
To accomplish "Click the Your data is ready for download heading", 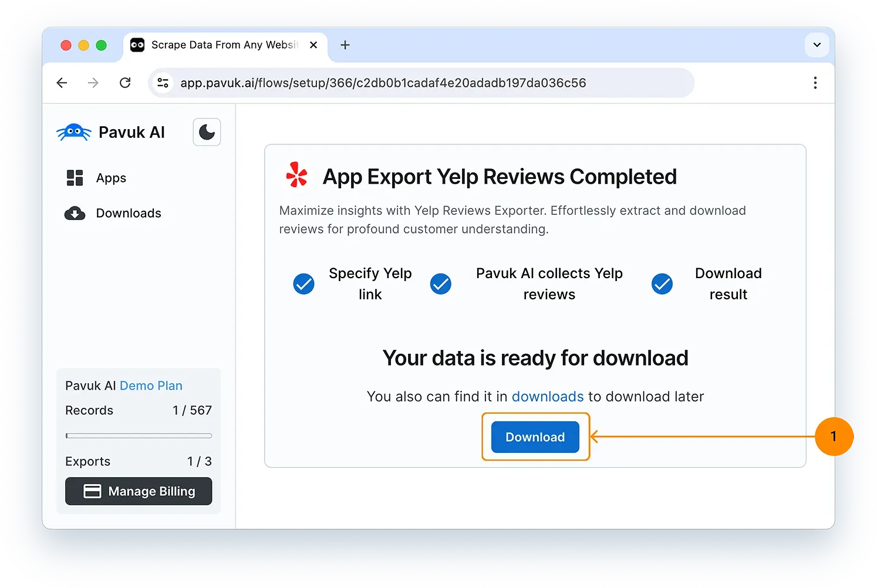I will 535,358.
